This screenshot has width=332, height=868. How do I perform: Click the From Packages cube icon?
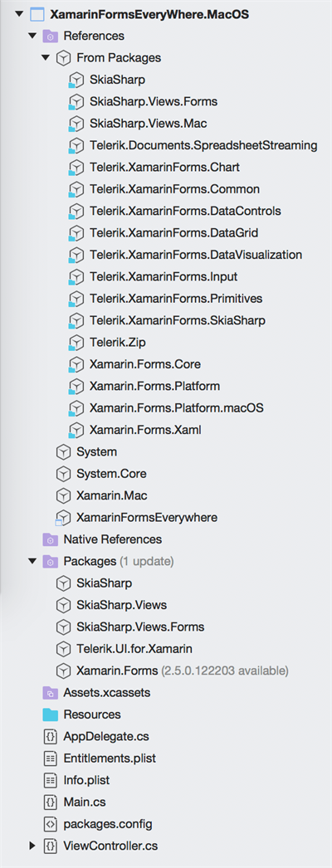coord(64,58)
